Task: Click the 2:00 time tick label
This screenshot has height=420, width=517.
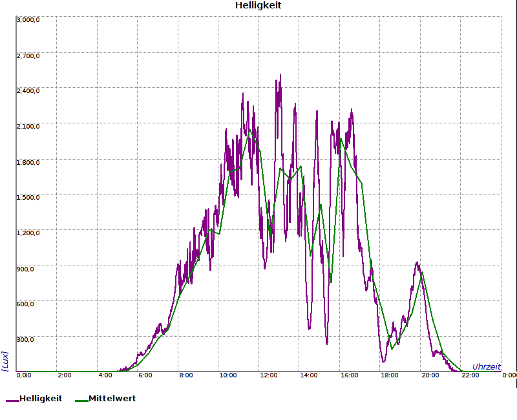Action: click(x=65, y=375)
